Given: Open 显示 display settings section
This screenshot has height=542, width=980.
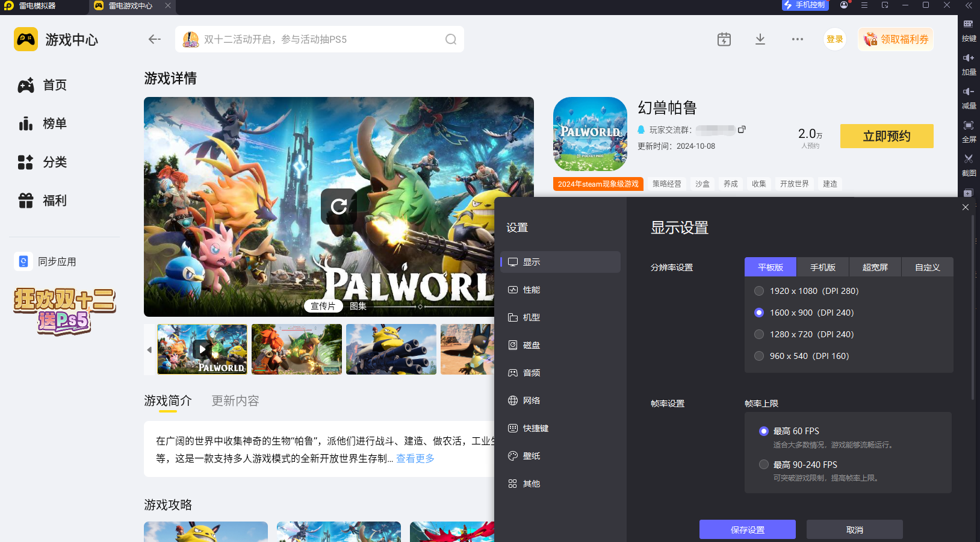Looking at the screenshot, I should click(x=560, y=262).
